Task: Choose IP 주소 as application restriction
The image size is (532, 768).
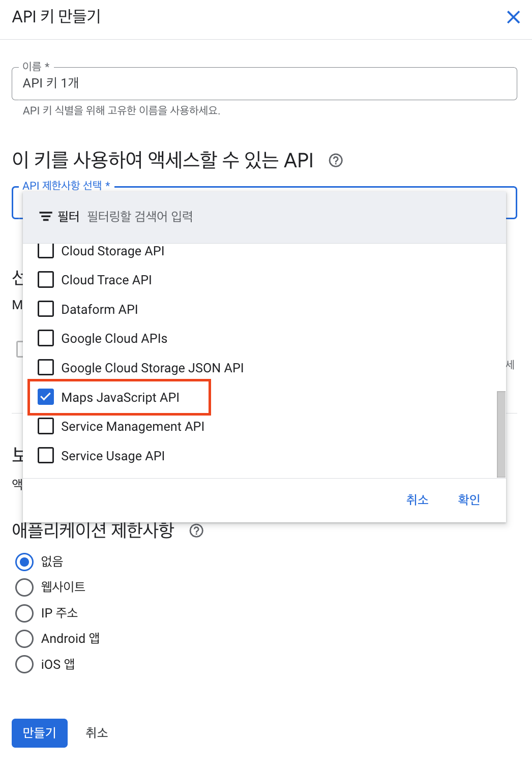Action: [24, 613]
